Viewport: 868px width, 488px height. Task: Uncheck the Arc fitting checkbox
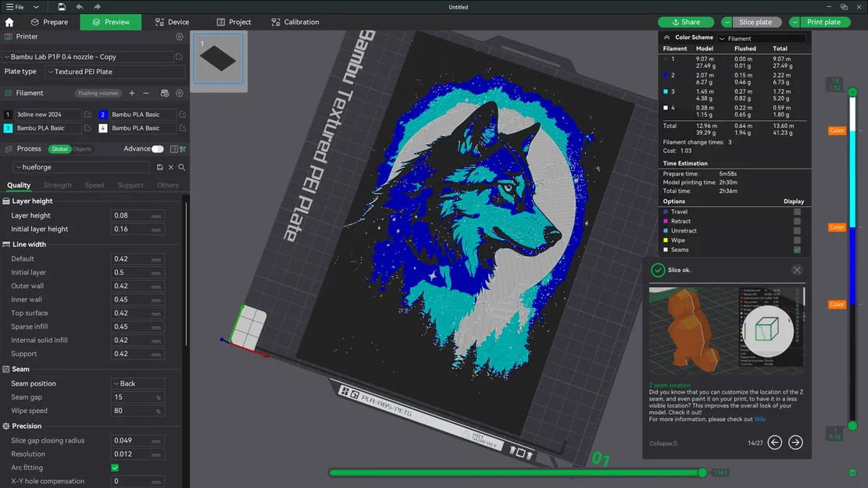pyautogui.click(x=115, y=468)
